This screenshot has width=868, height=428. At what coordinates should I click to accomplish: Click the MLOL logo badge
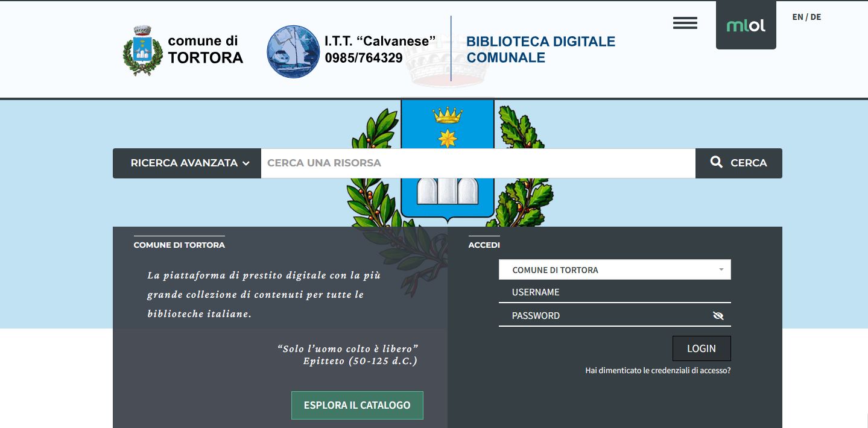point(746,25)
